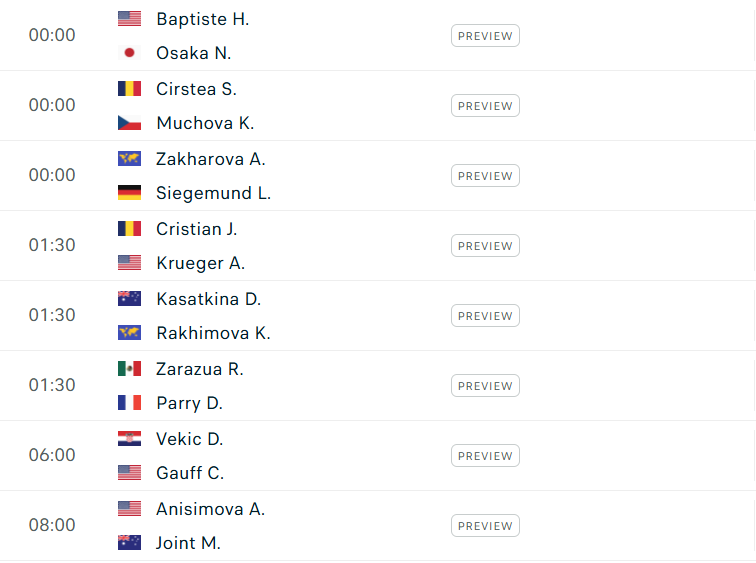
Task: Click the 08:00 match time
Action: click(x=52, y=525)
